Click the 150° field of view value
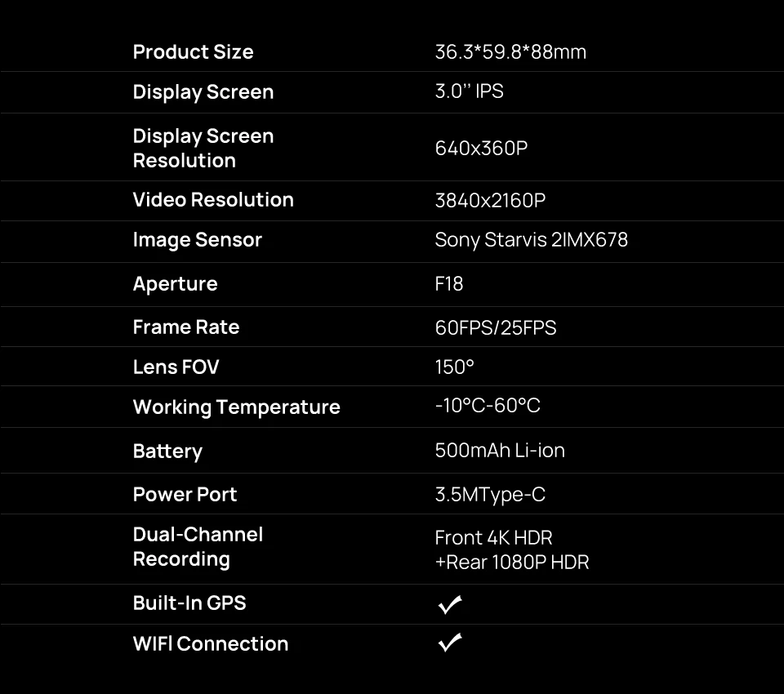The height and width of the screenshot is (694, 784). click(454, 367)
